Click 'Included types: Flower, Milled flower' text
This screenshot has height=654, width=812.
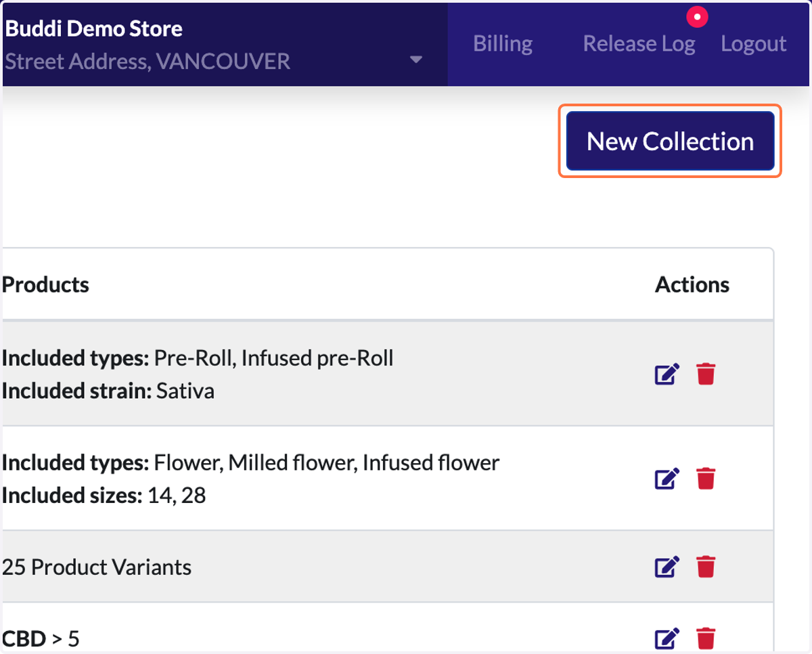point(251,463)
